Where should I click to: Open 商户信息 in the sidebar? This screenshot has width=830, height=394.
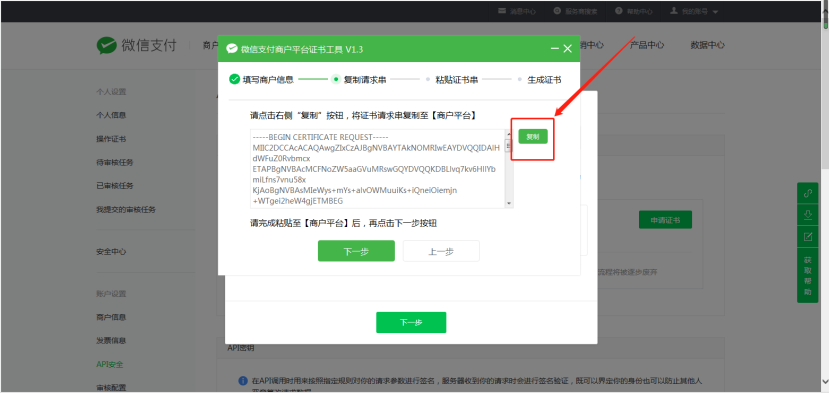point(111,317)
